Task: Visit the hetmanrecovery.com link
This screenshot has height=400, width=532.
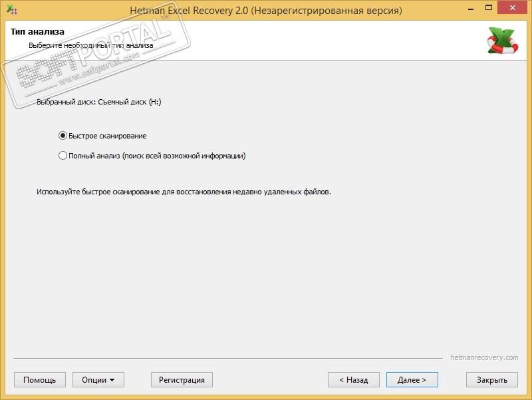Action: [x=484, y=357]
